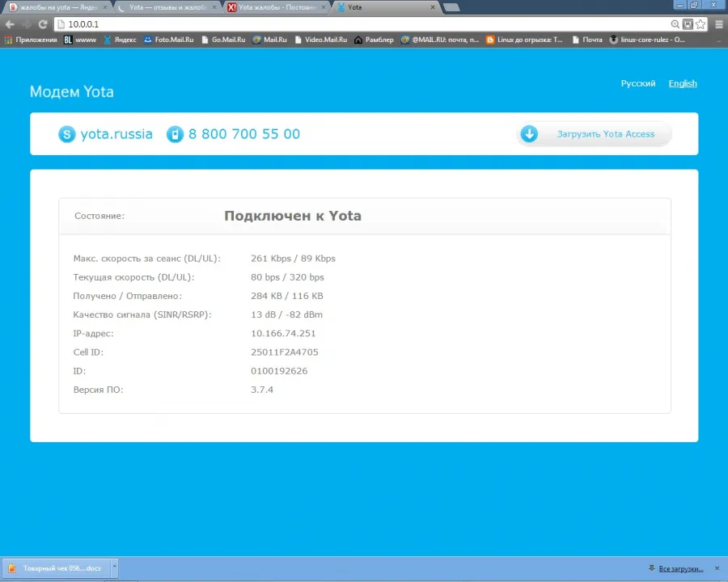Image resolution: width=728 pixels, height=582 pixels.
Task: Click the current speed value 80 bps / 320 bps
Action: coord(287,277)
